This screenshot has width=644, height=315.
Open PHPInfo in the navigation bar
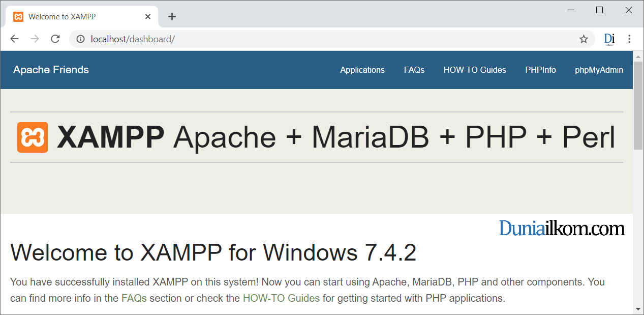[540, 70]
